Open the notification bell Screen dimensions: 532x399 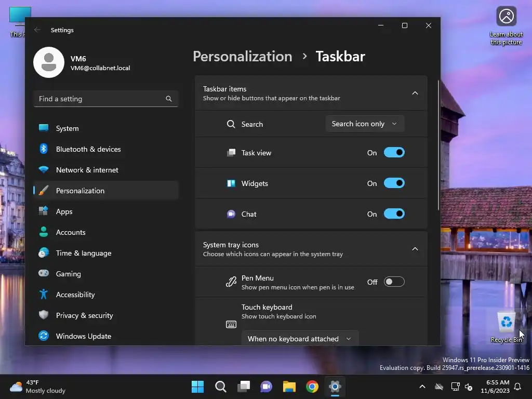518,387
